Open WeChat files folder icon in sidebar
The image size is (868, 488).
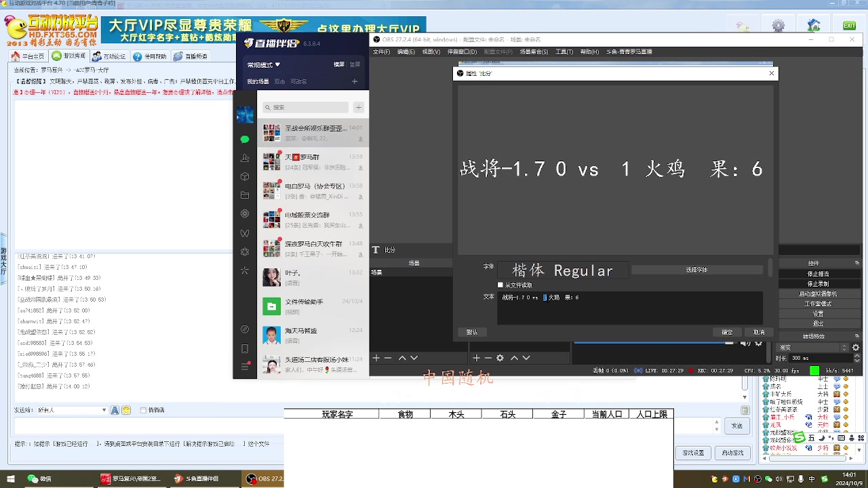click(x=245, y=195)
